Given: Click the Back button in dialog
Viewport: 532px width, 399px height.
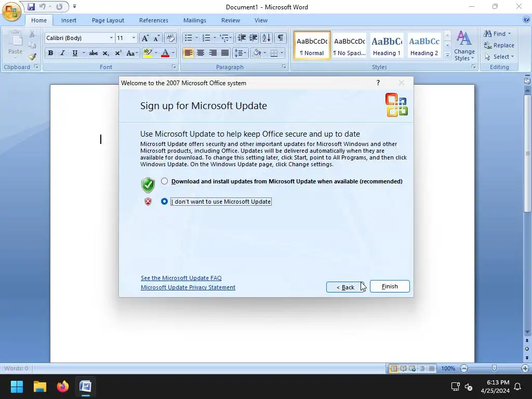Looking at the screenshot, I should click(x=345, y=287).
